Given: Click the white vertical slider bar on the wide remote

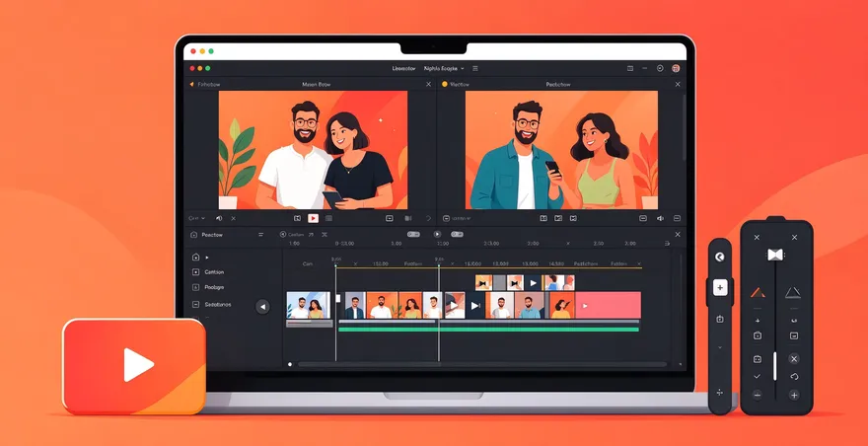Looking at the screenshot, I should coord(775,366).
